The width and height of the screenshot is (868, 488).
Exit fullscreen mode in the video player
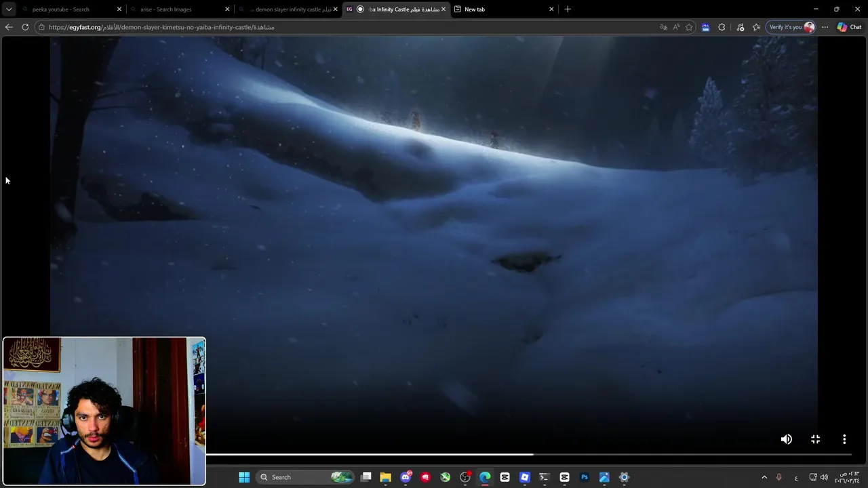pyautogui.click(x=815, y=439)
